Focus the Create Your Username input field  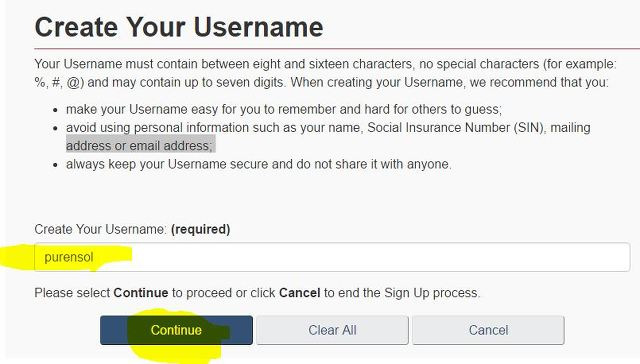click(x=332, y=257)
